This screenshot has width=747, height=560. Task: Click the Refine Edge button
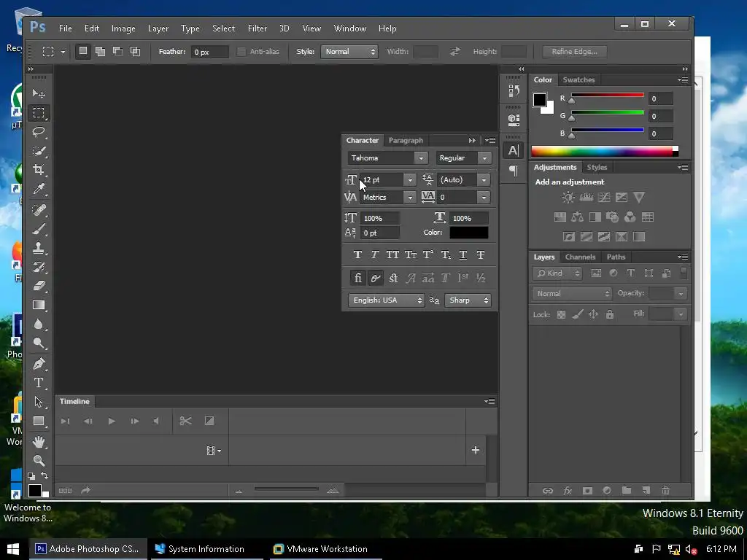[x=575, y=52]
